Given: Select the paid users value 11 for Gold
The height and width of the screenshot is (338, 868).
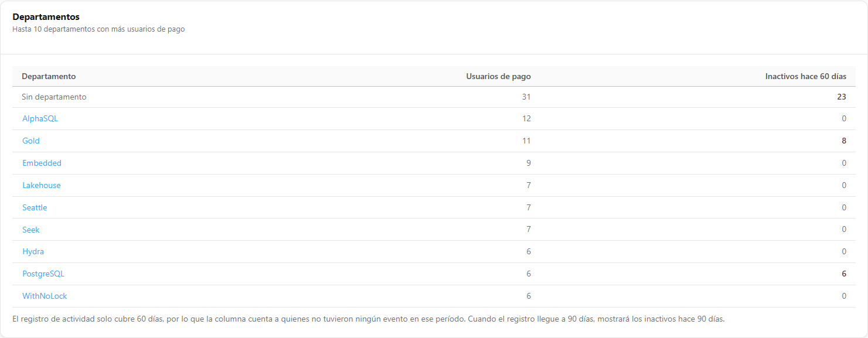Looking at the screenshot, I should pos(526,141).
